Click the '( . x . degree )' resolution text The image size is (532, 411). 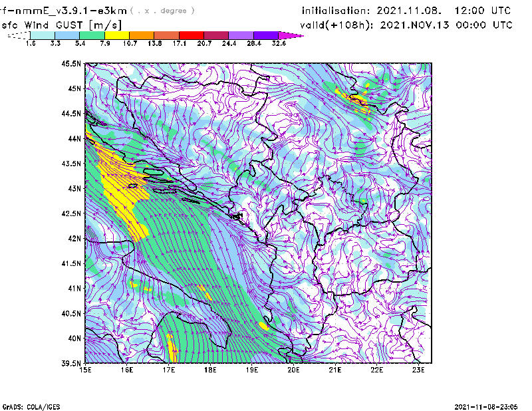tap(162, 11)
